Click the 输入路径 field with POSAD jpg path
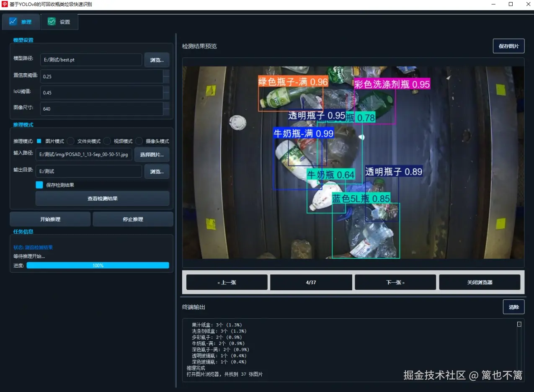This screenshot has height=392, width=534. pos(84,155)
